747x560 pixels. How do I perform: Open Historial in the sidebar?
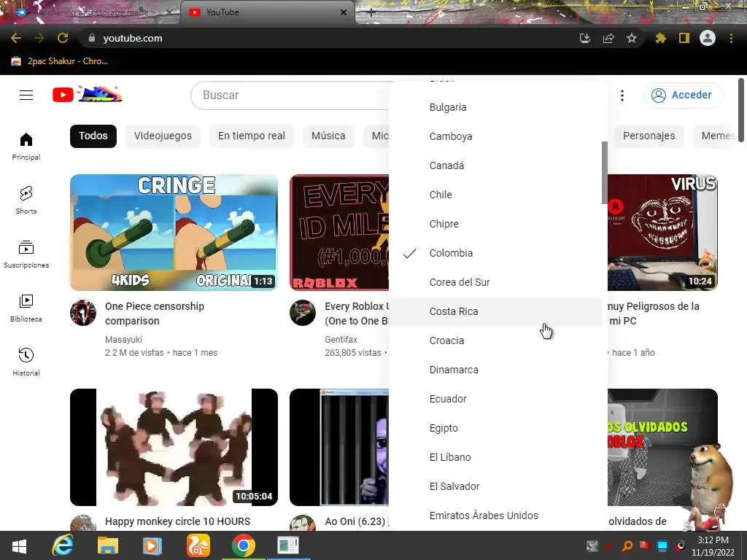coord(26,362)
